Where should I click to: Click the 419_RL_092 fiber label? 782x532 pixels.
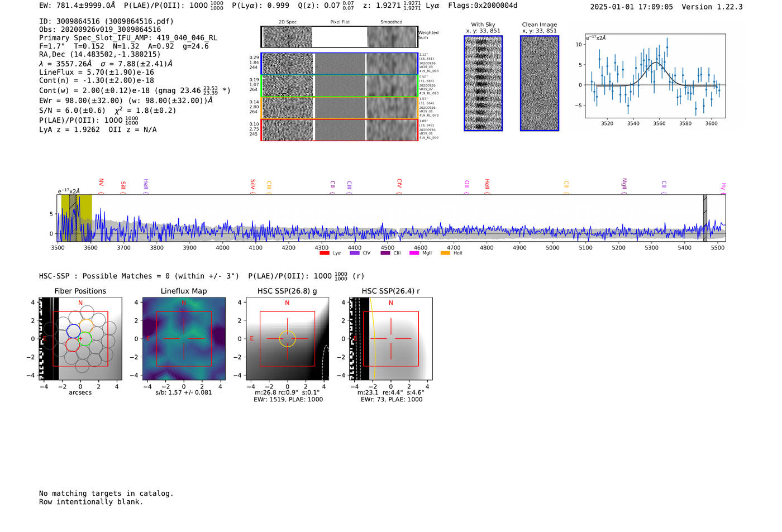[x=429, y=137]
